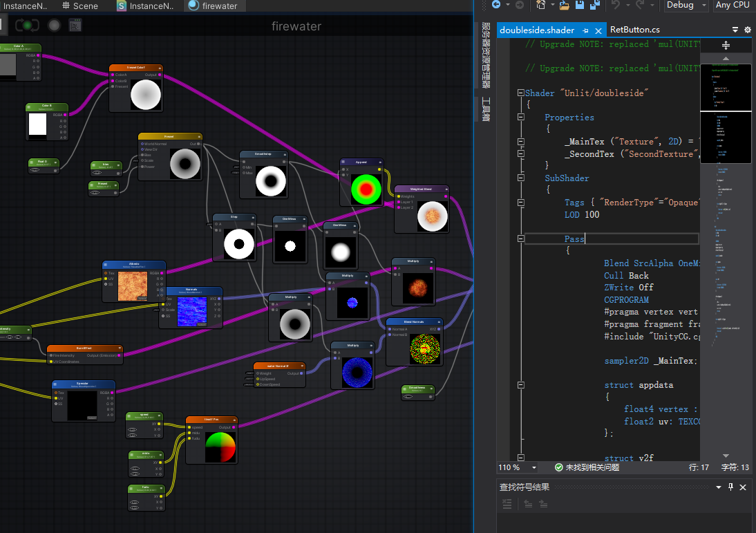Click the no-issues-found status indicator

point(587,468)
